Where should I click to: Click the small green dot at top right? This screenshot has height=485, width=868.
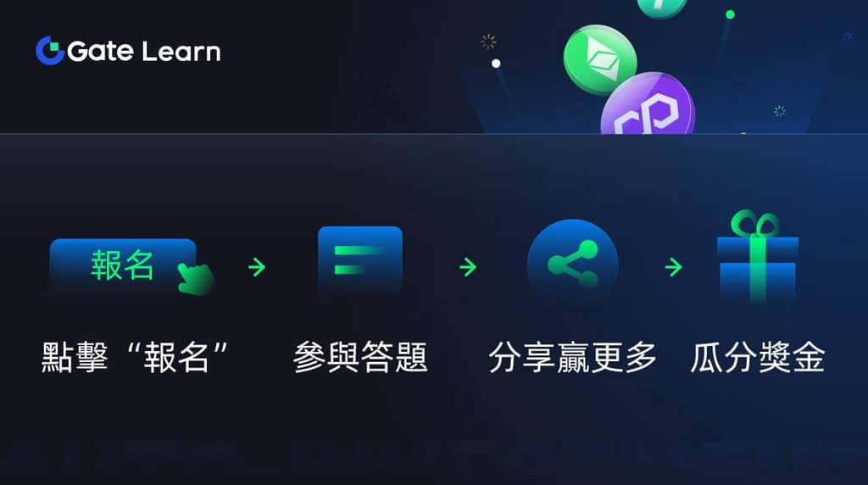[730, 14]
